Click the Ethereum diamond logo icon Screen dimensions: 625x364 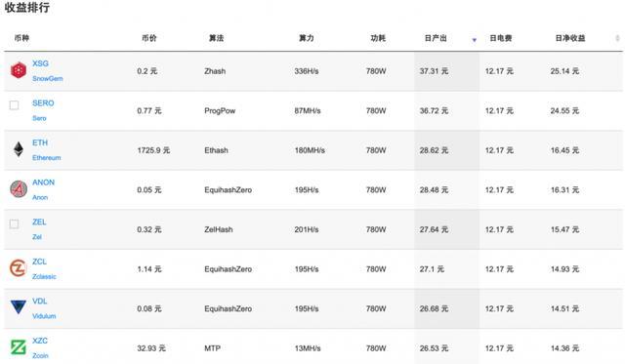click(19, 149)
